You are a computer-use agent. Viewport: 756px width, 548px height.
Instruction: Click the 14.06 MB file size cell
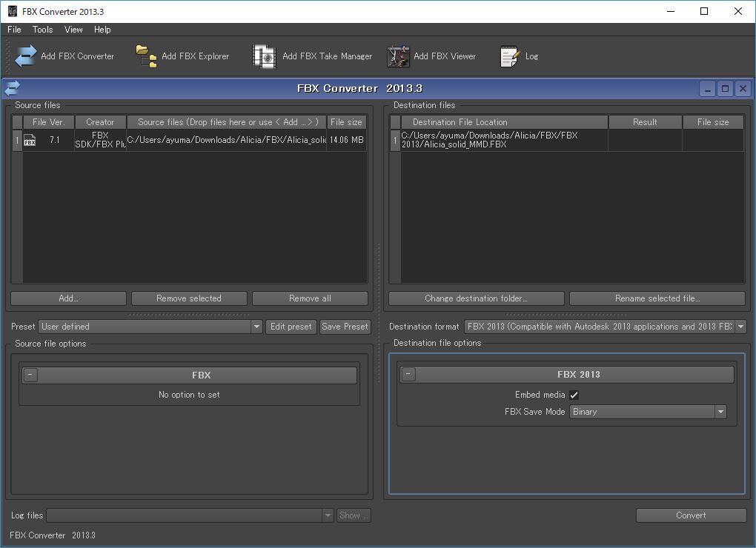pyautogui.click(x=346, y=140)
